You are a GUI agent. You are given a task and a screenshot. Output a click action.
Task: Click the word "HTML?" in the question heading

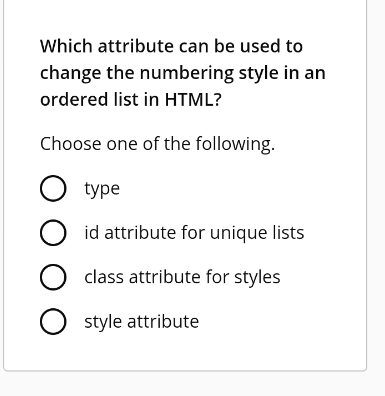(x=193, y=99)
